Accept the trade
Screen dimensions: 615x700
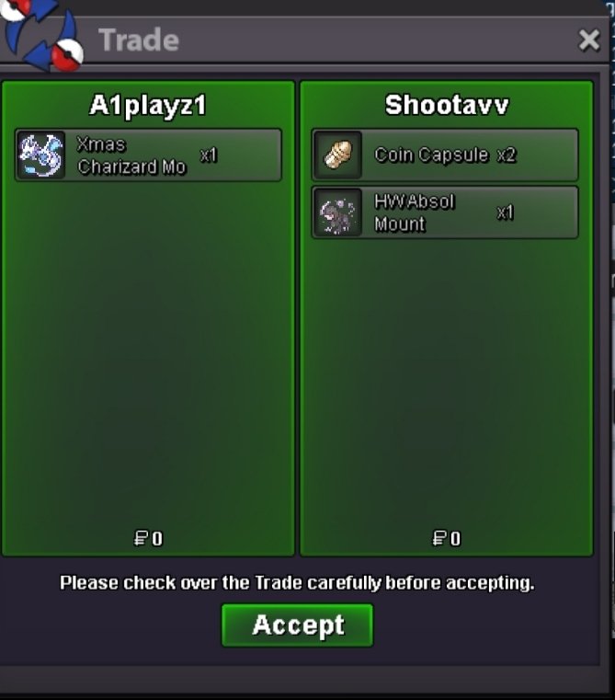297,625
